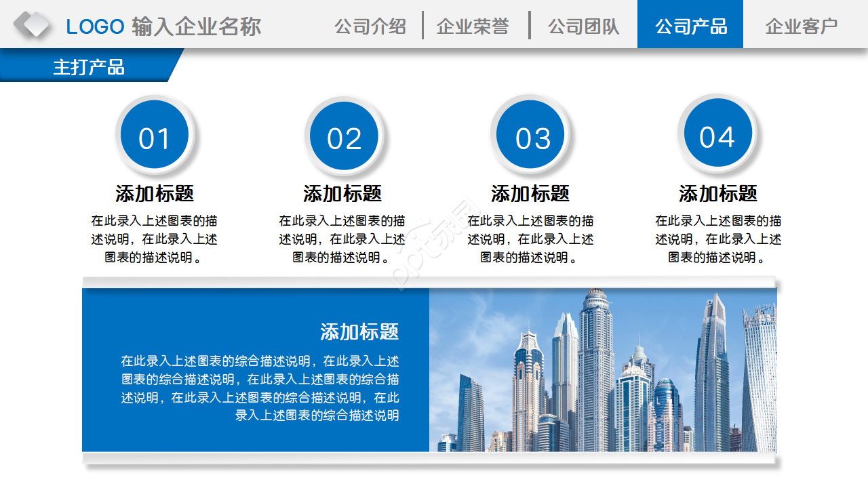This screenshot has height=488, width=868.
Task: Select the 02 numbered circle
Action: [344, 136]
